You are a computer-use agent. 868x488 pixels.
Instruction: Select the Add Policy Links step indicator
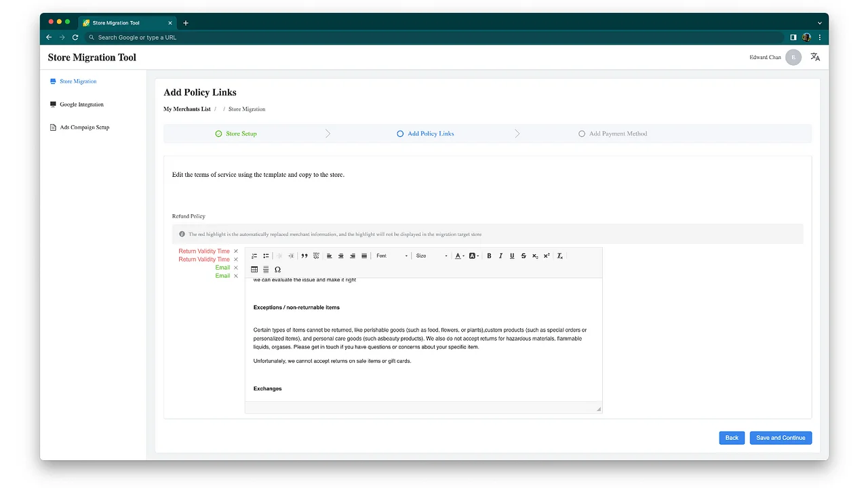[425, 134]
